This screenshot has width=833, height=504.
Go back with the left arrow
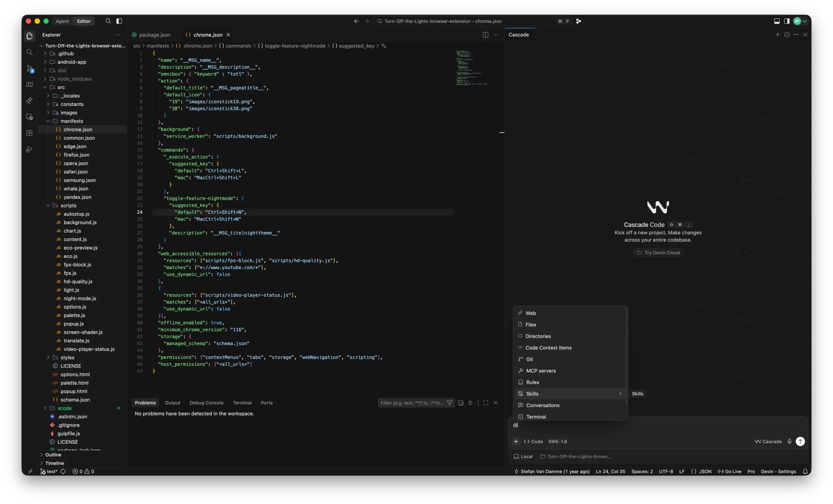pos(356,21)
